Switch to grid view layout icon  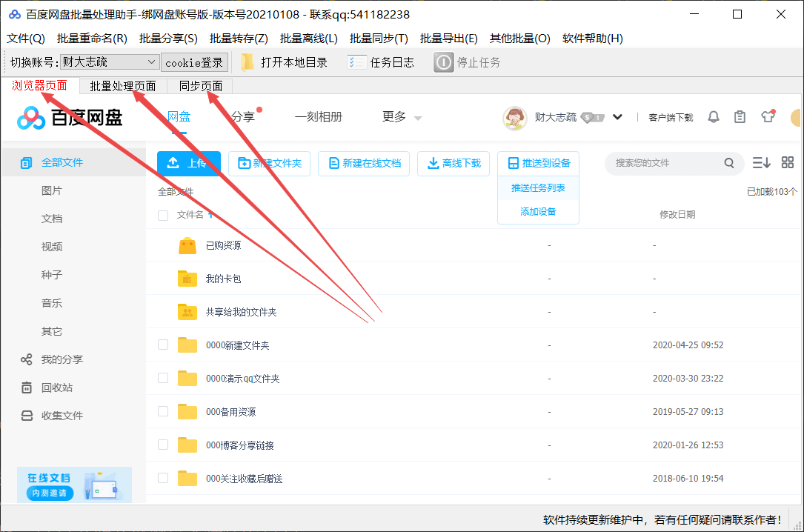click(x=787, y=164)
